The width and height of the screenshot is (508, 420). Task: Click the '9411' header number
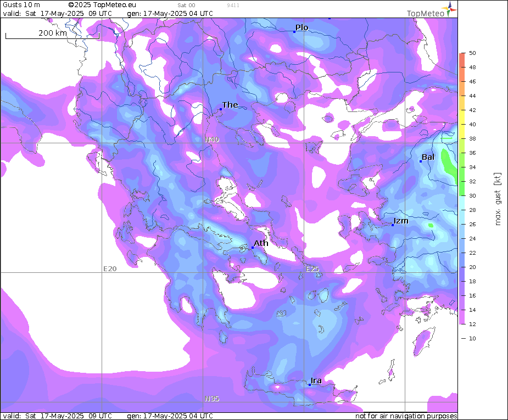(x=233, y=5)
